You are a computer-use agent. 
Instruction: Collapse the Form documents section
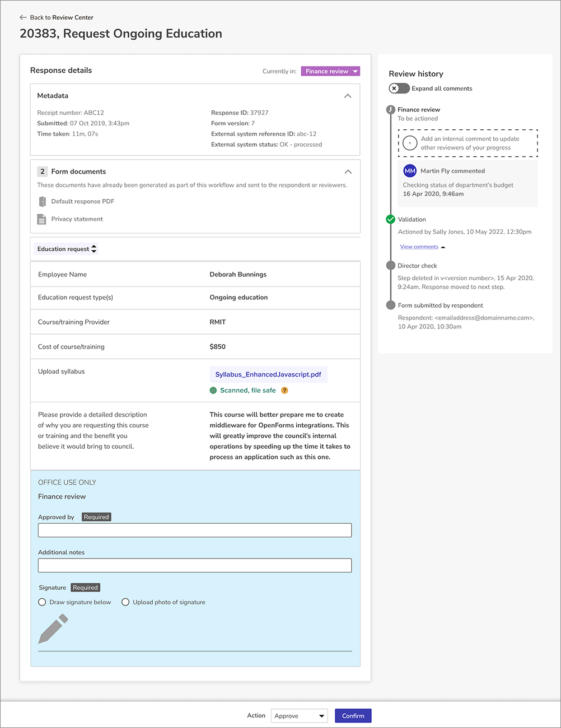(348, 172)
